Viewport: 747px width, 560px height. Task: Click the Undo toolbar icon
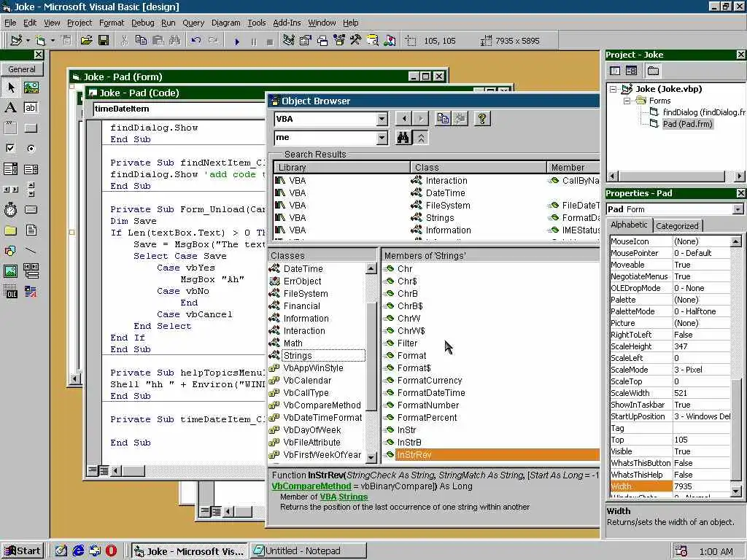[x=196, y=41]
